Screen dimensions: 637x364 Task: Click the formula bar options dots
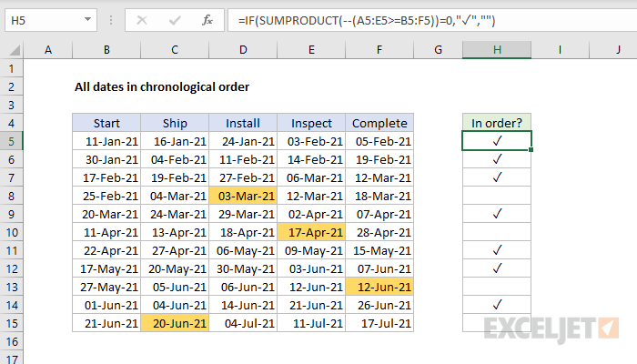pos(110,20)
